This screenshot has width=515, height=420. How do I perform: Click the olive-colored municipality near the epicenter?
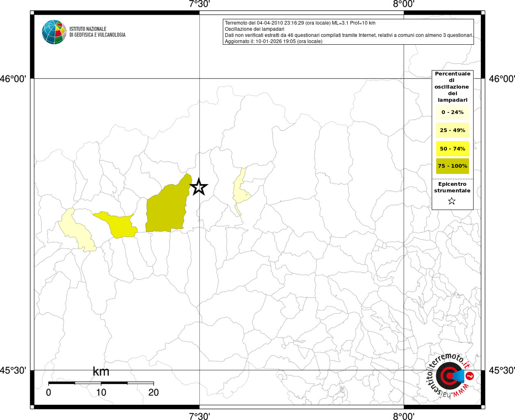(168, 209)
